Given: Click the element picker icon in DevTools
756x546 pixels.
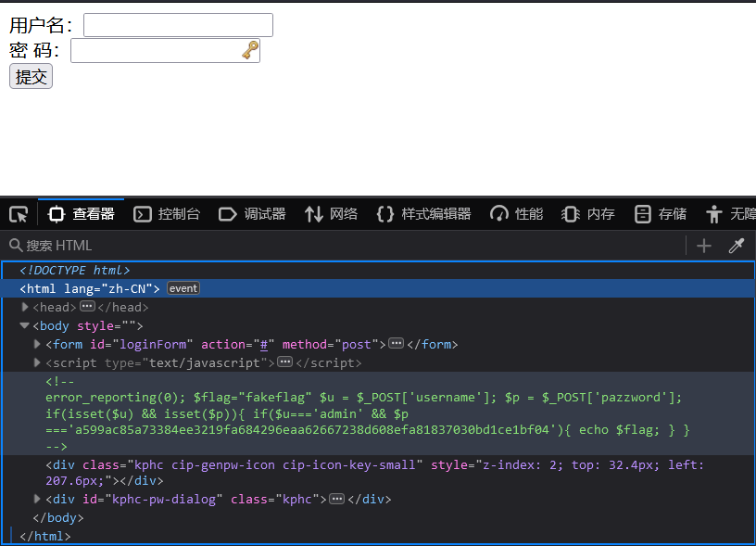Looking at the screenshot, I should 19,214.
